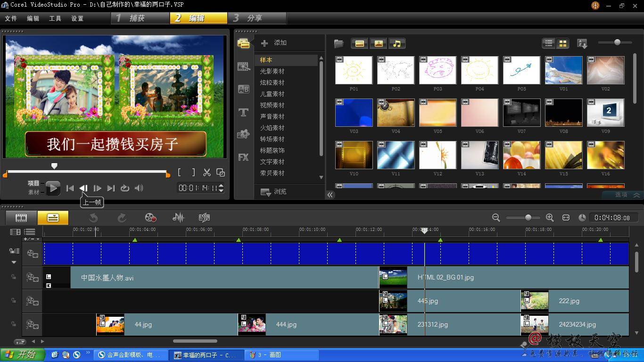
Task: Undo the last action in timeline toolbar
Action: [x=93, y=217]
